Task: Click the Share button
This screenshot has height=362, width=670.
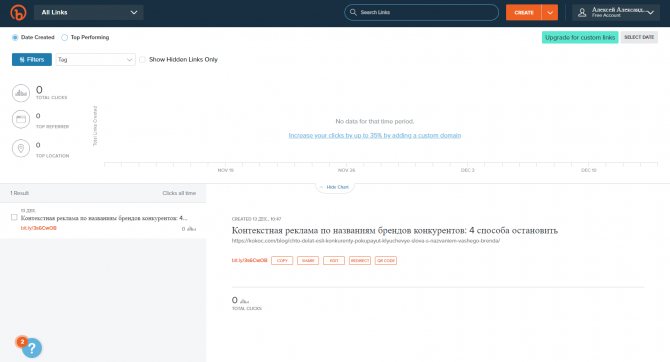Action: coord(308,260)
